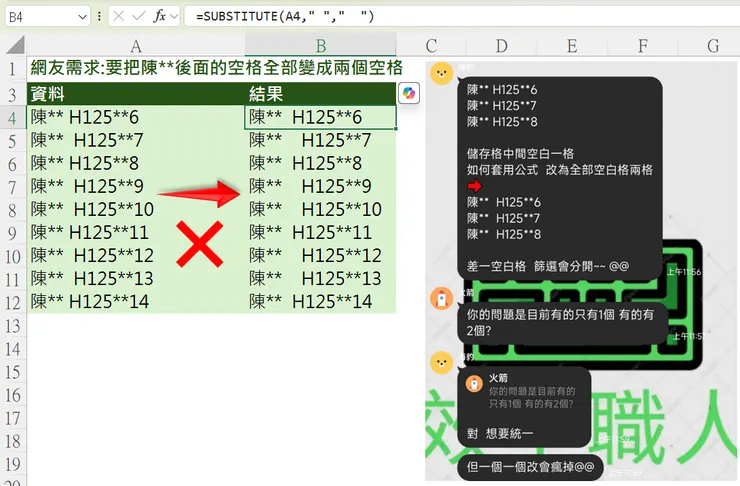Click title cell starting 網友需求

click(217, 68)
